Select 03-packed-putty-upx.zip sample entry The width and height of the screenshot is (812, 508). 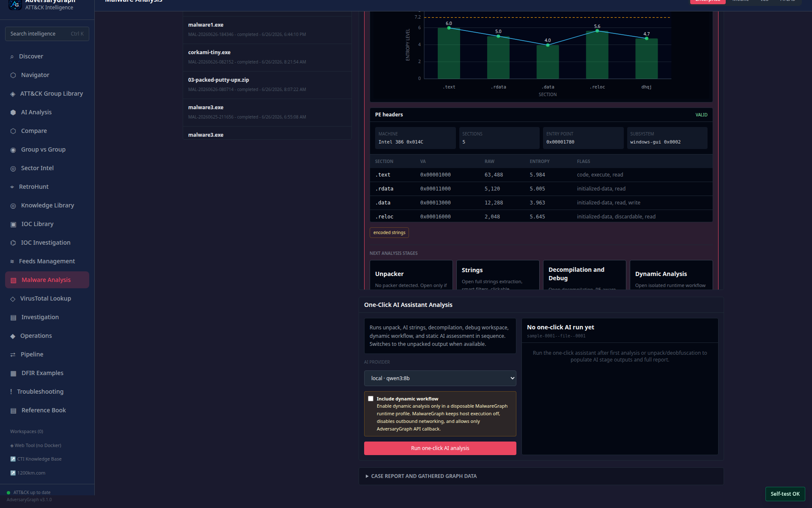(x=267, y=85)
